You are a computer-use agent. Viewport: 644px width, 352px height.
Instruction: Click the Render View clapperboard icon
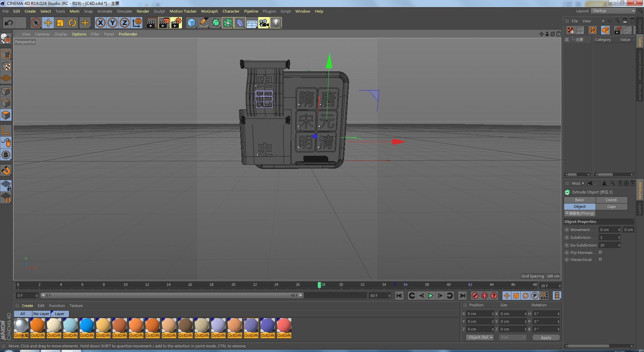pyautogui.click(x=151, y=23)
